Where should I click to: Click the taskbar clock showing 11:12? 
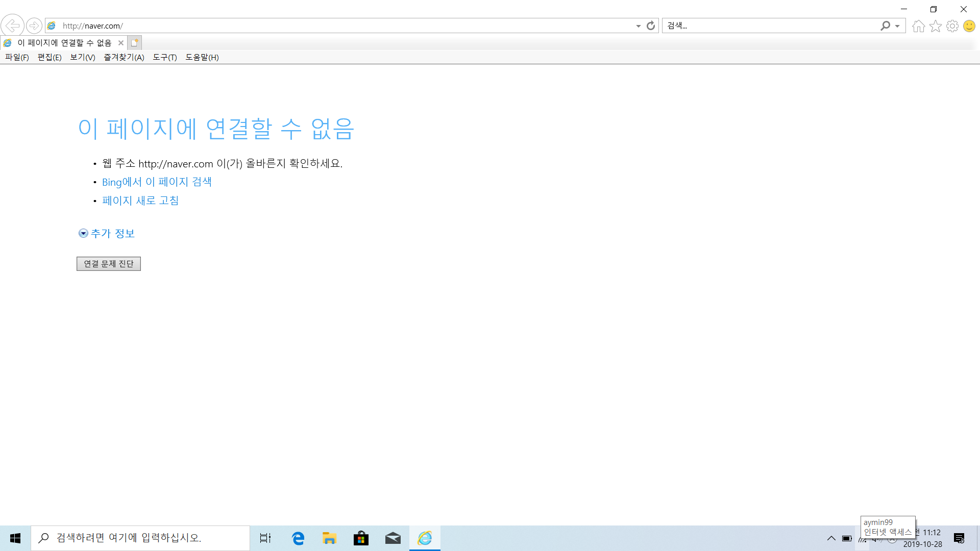coord(932,533)
